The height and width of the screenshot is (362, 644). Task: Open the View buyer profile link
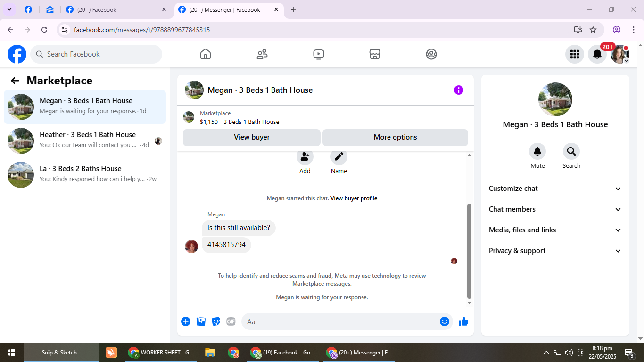pos(354,198)
